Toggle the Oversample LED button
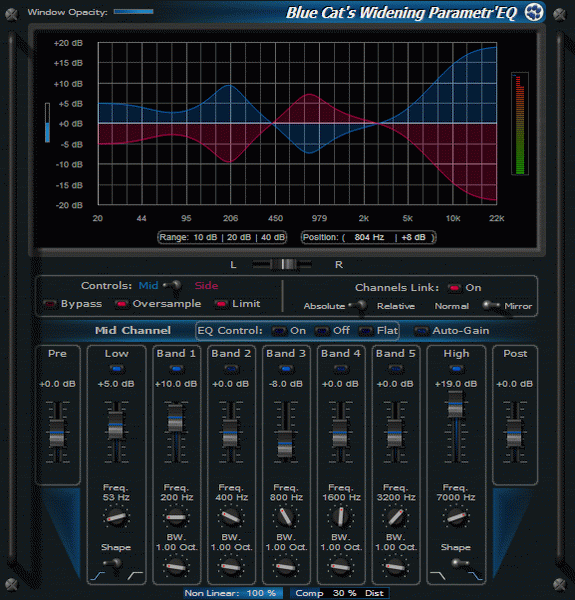This screenshot has height=600, width=575. (121, 304)
